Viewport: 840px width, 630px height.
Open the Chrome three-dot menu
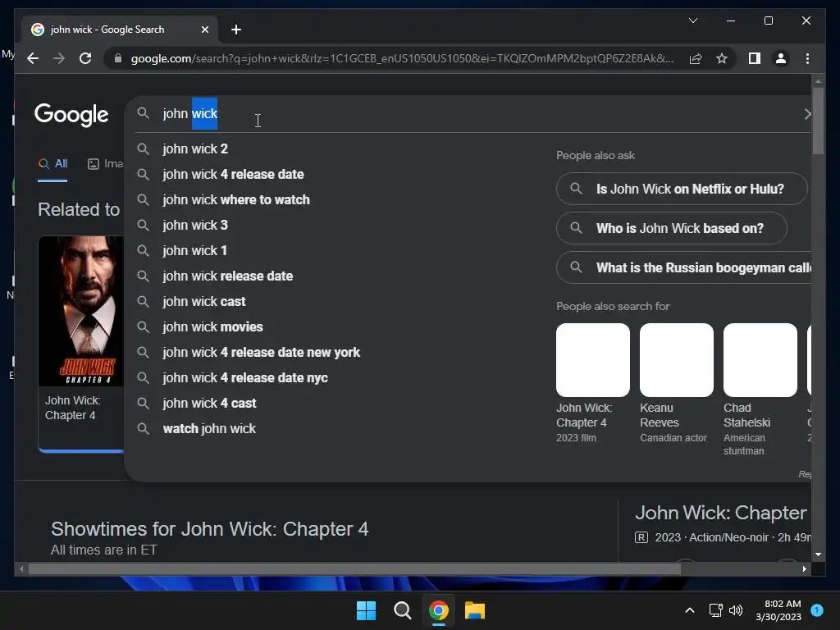pos(807,58)
